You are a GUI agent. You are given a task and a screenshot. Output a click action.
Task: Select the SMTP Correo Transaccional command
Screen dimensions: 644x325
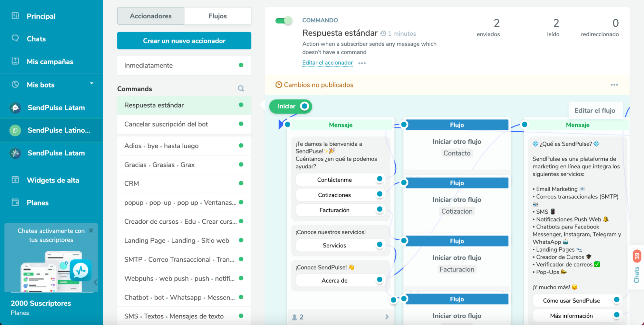184,259
